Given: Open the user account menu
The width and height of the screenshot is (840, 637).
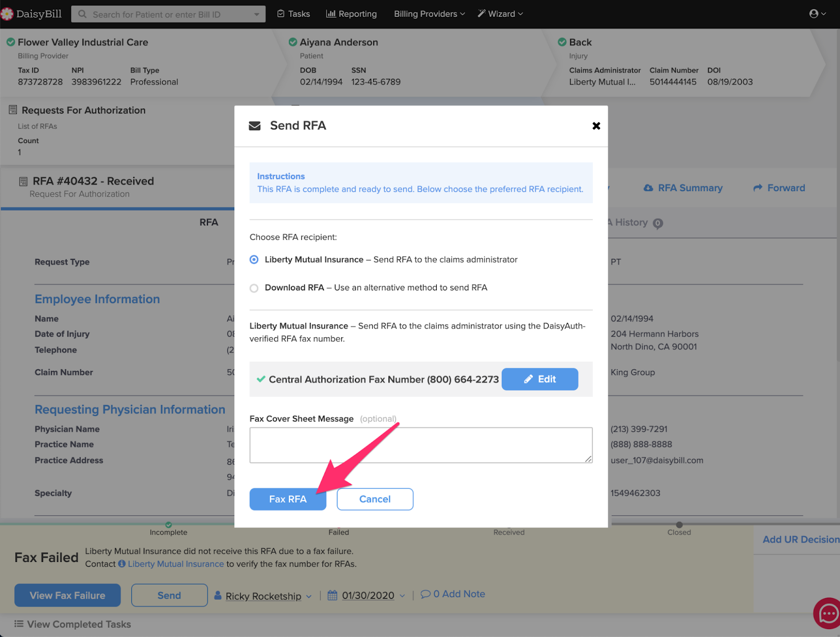Looking at the screenshot, I should coord(817,14).
